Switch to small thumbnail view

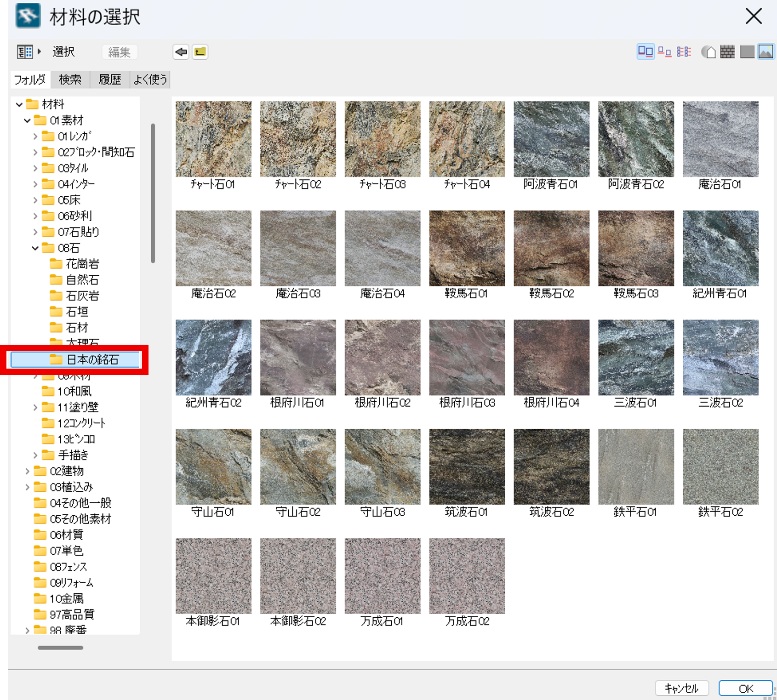(664, 52)
